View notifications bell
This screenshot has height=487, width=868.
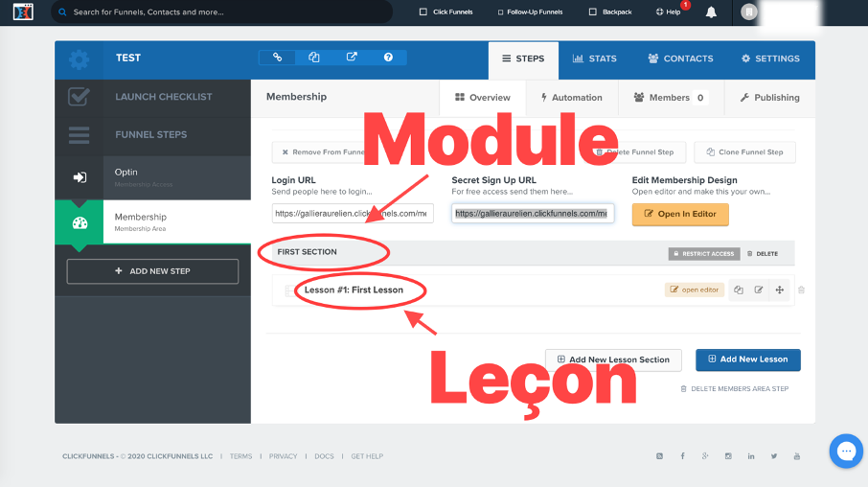pyautogui.click(x=711, y=12)
